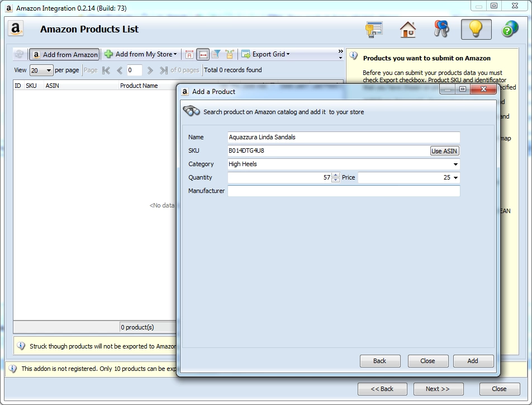Click the Add a Product dialog title icon
This screenshot has width=532, height=405.
coord(185,91)
